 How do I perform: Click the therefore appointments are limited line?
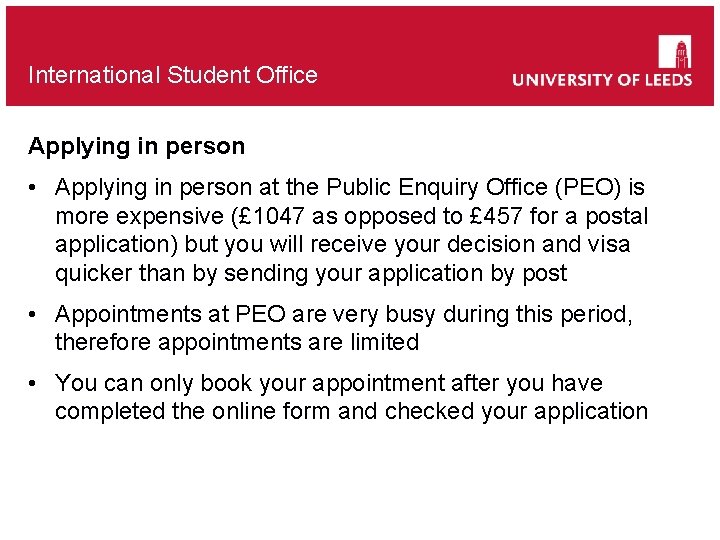237,342
